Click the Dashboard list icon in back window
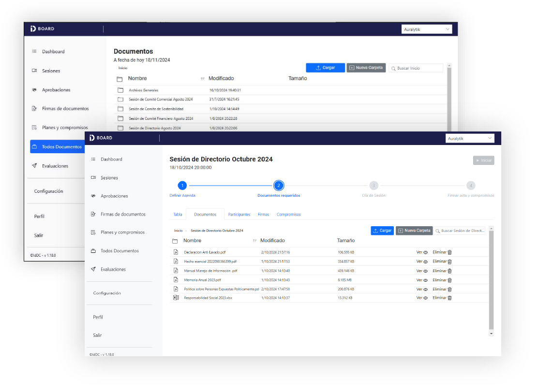Screen dimensions: 539x392 click(x=34, y=51)
